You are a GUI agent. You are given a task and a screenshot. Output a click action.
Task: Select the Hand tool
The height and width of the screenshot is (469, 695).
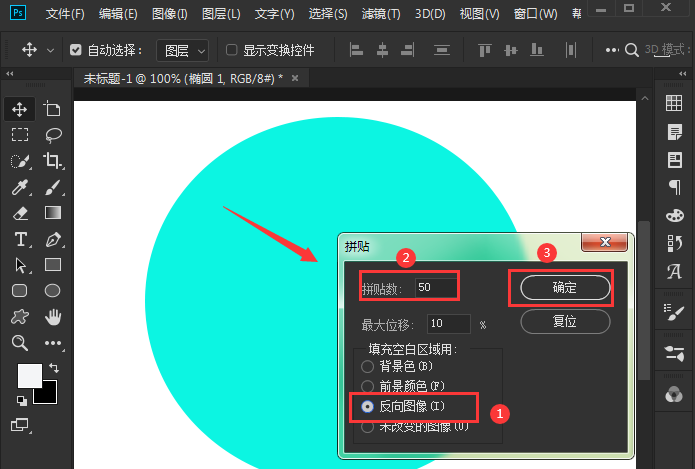(53, 317)
